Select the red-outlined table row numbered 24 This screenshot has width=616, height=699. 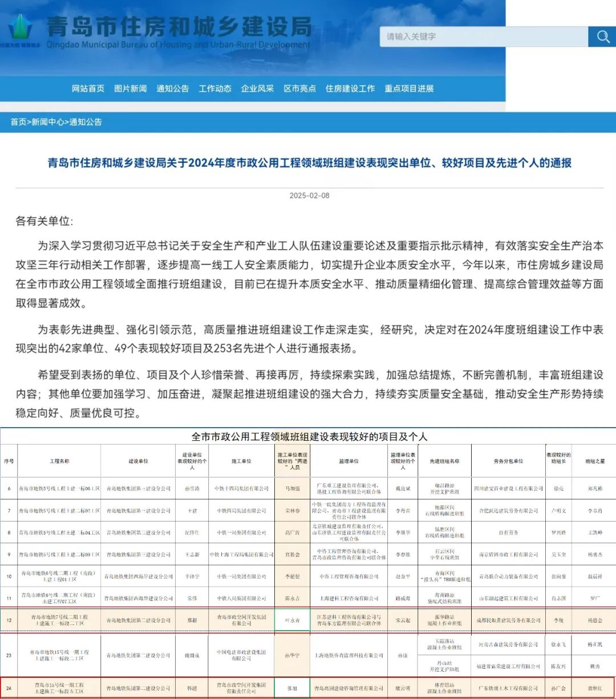click(308, 688)
